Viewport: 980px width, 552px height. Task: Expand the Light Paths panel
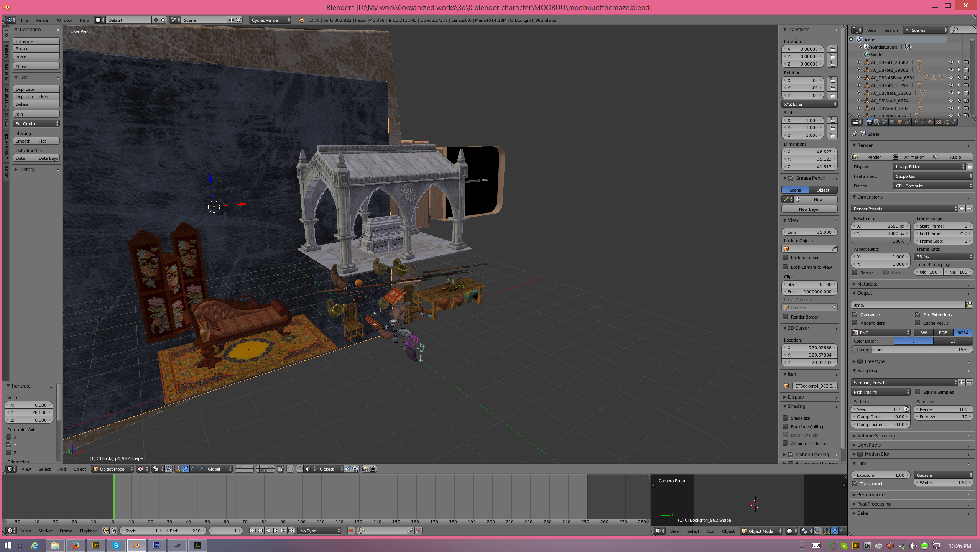[869, 445]
